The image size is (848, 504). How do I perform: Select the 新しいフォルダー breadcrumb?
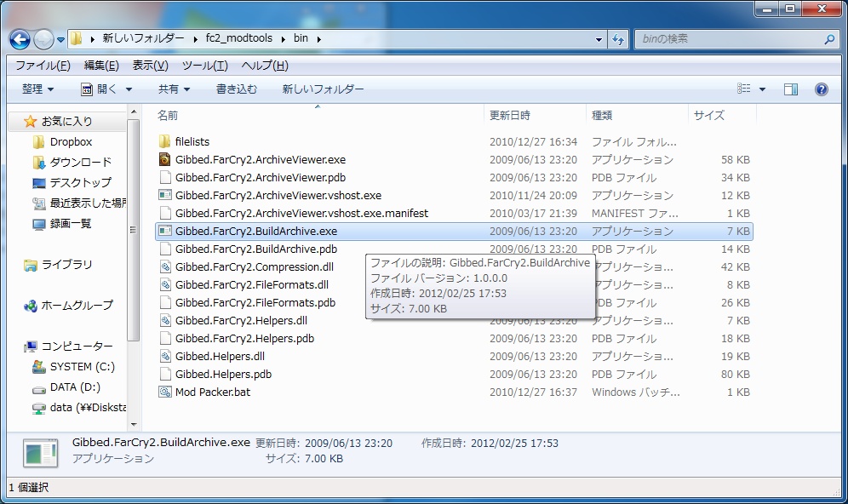(143, 38)
